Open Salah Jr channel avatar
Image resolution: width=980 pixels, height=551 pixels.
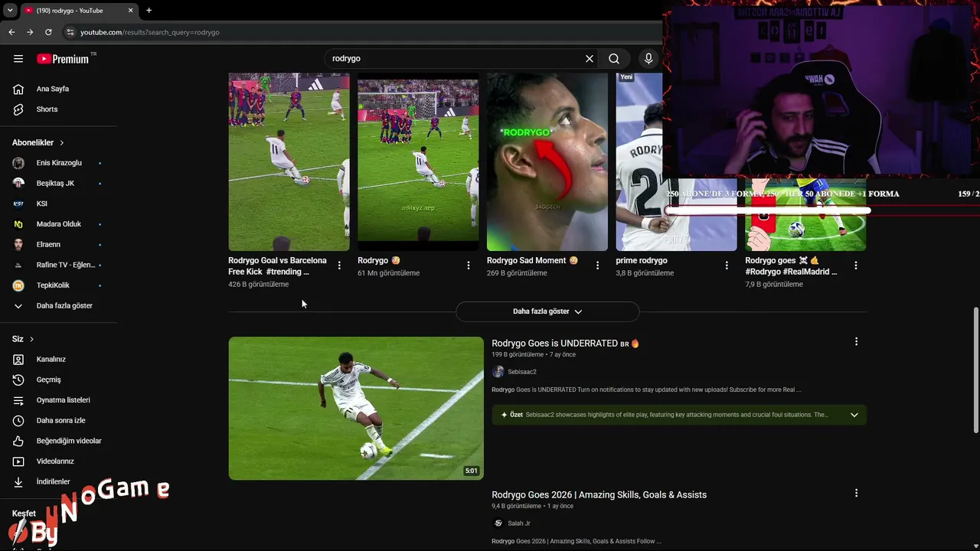click(498, 523)
